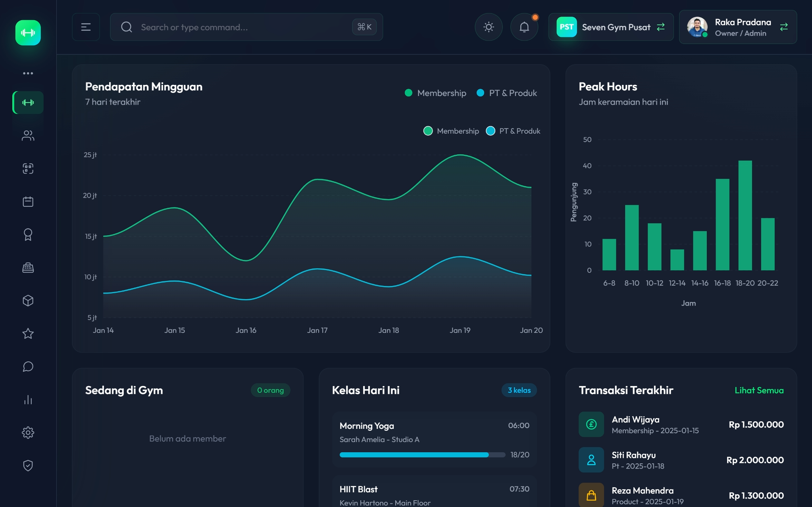Screen dimensions: 812x507
Task: Click the search or type command field
Action: point(246,27)
